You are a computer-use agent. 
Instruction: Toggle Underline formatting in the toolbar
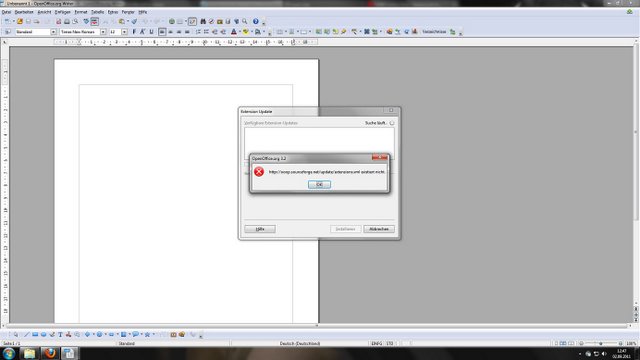[x=151, y=32]
